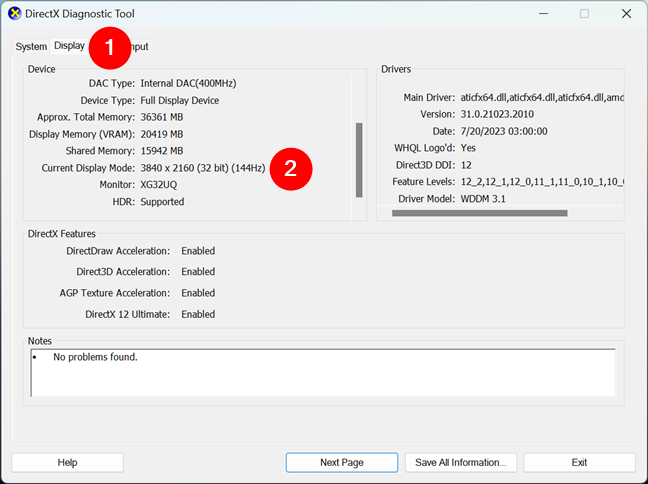Click DirectDraw Acceleration Enabled value
The height and width of the screenshot is (484, 648).
point(198,251)
